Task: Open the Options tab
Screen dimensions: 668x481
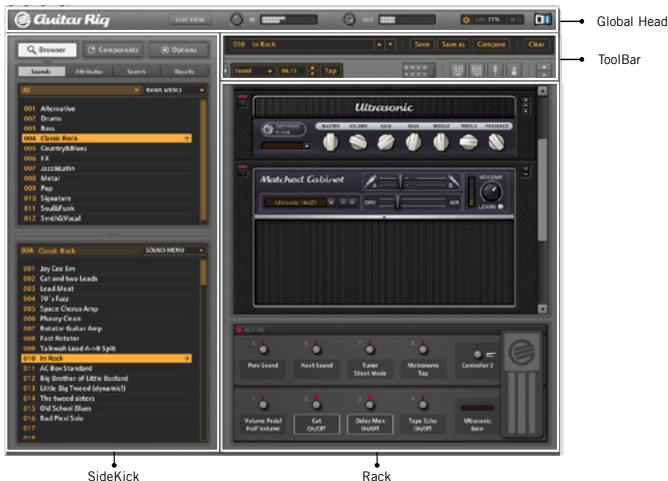Action: point(179,50)
